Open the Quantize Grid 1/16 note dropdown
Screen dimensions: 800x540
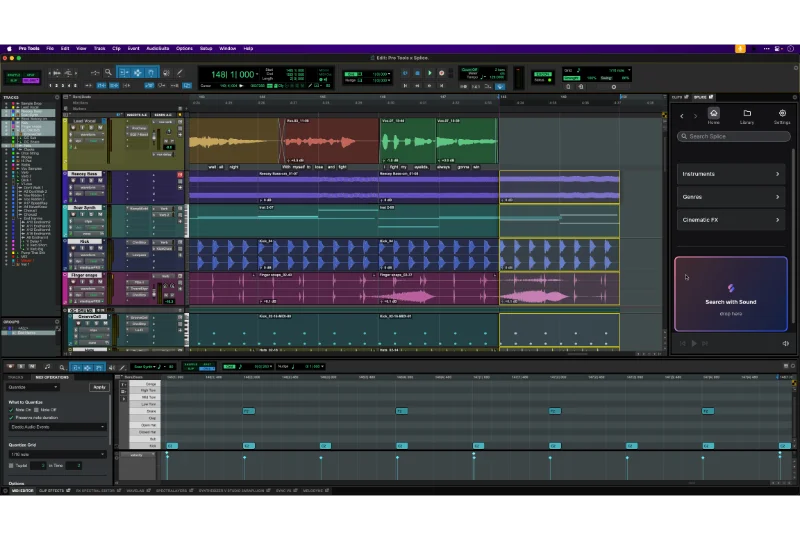tap(57, 454)
